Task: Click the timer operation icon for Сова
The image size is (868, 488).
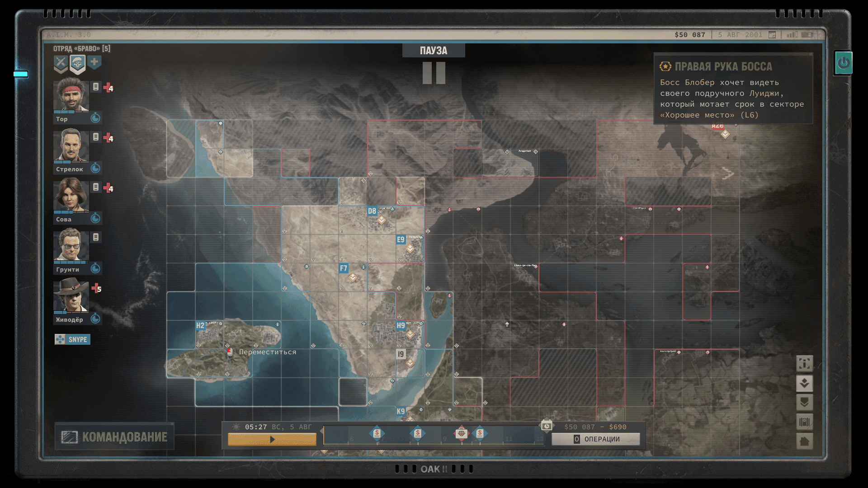Action: point(95,219)
